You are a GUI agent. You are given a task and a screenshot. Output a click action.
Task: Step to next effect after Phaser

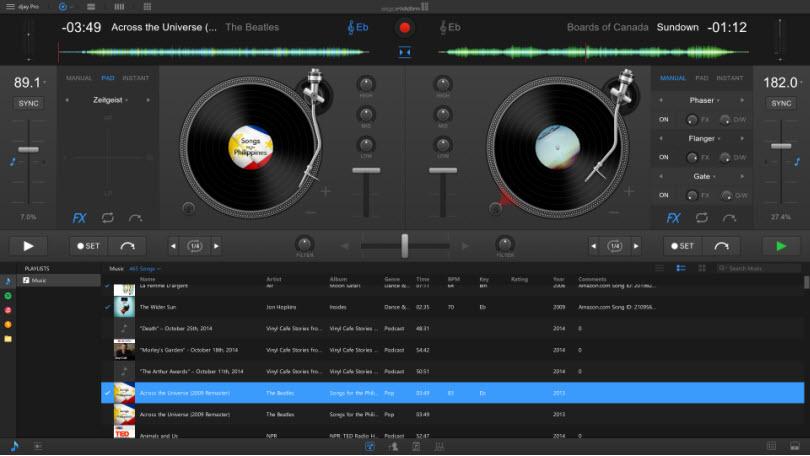tap(742, 100)
